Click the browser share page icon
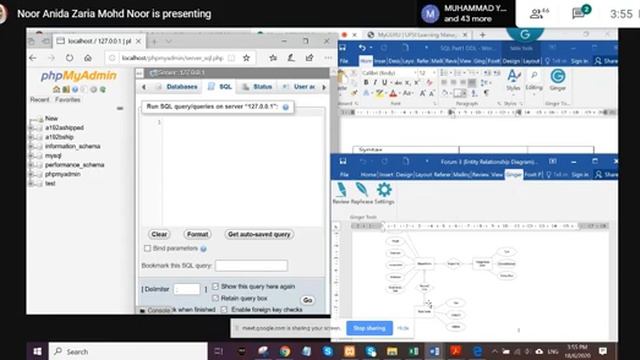This screenshot has height=360, width=640. [309, 58]
